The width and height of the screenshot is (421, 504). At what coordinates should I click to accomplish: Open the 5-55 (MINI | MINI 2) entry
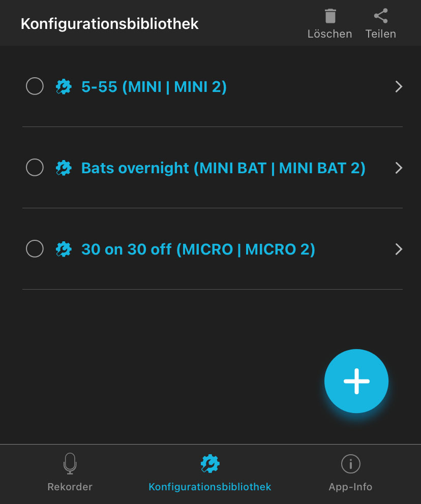click(154, 87)
